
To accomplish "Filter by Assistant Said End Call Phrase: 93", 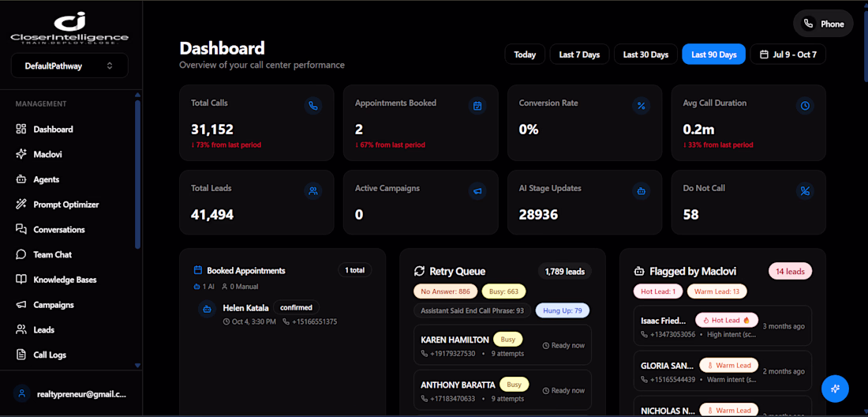I will [472, 310].
